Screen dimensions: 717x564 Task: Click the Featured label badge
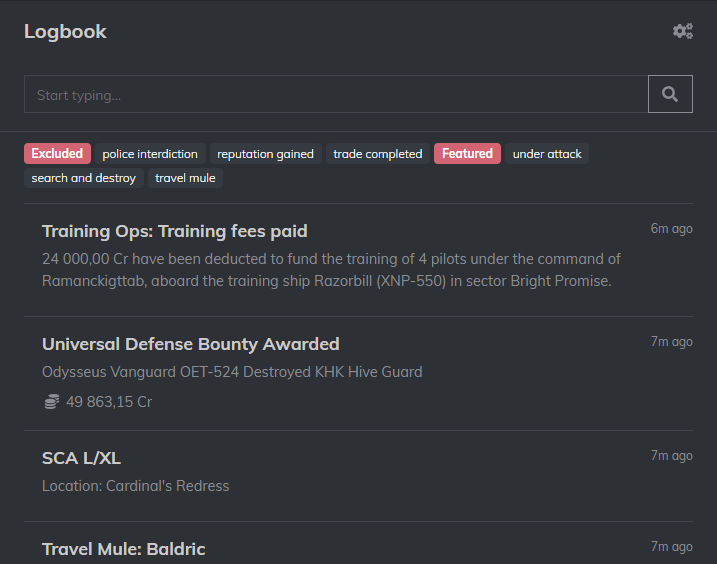(467, 154)
